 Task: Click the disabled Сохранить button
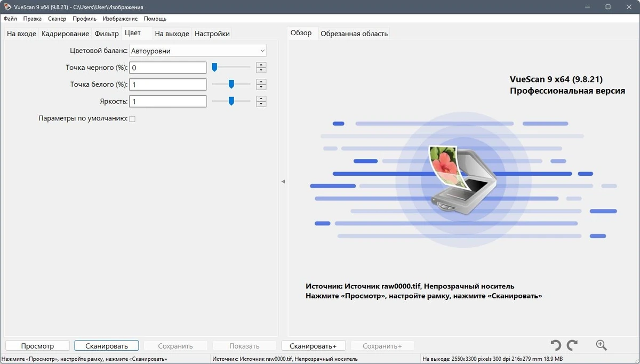pyautogui.click(x=175, y=346)
